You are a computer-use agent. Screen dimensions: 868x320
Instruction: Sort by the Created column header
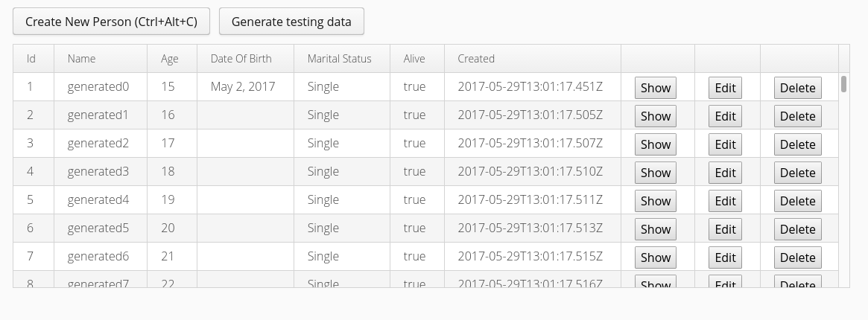[x=476, y=59]
